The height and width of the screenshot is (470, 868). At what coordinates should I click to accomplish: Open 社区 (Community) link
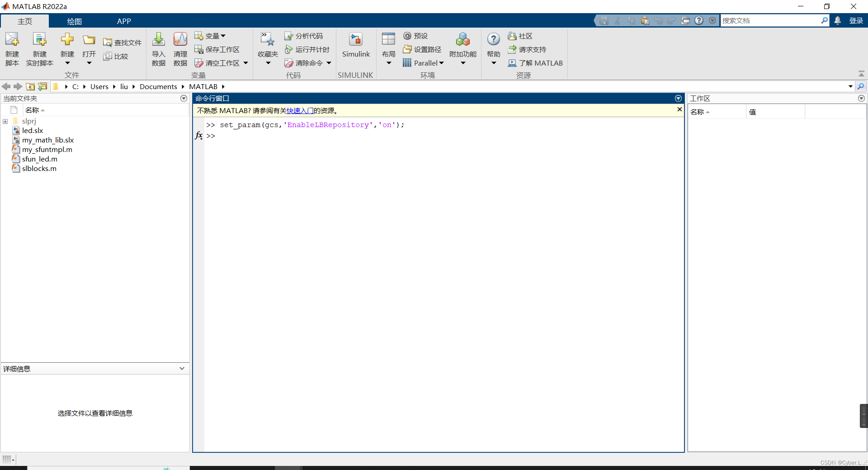(520, 36)
